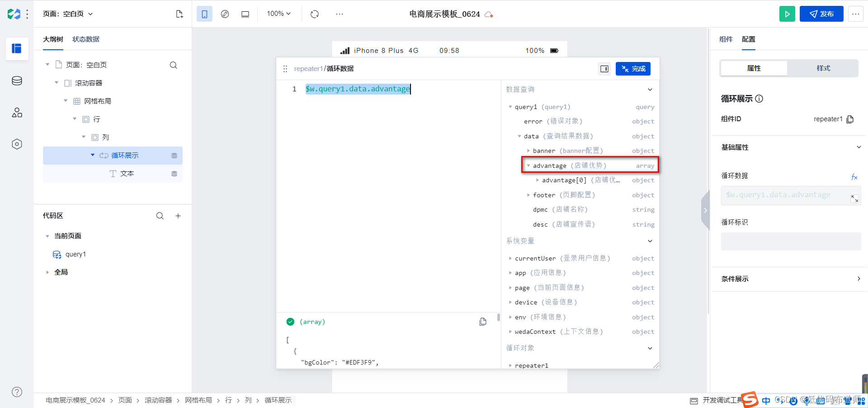This screenshot has height=408, width=868.
Task: Open the query1 item in code area
Action: (75, 254)
